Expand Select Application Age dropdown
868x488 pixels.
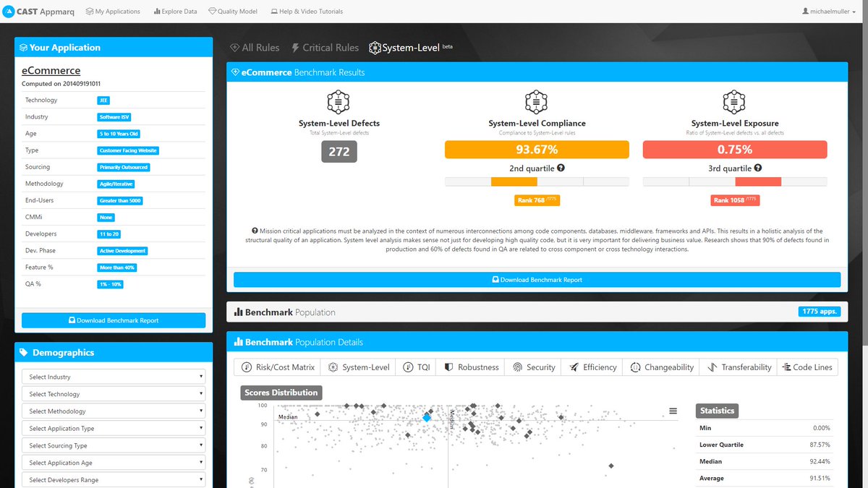[x=114, y=463]
